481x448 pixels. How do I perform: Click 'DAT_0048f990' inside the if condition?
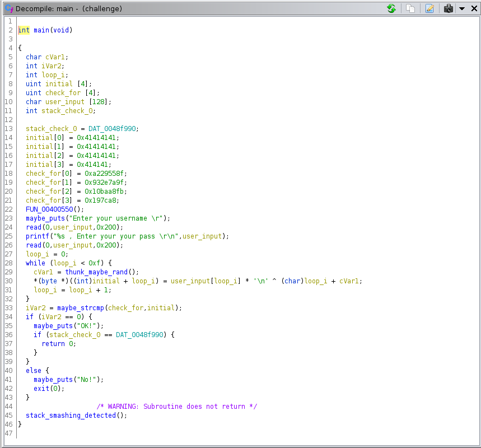pyautogui.click(x=139, y=335)
